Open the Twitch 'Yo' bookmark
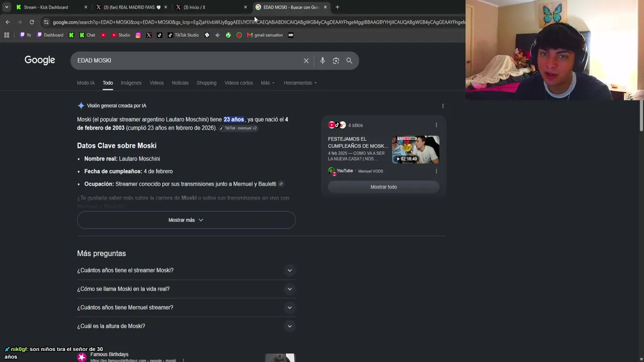 25,35
